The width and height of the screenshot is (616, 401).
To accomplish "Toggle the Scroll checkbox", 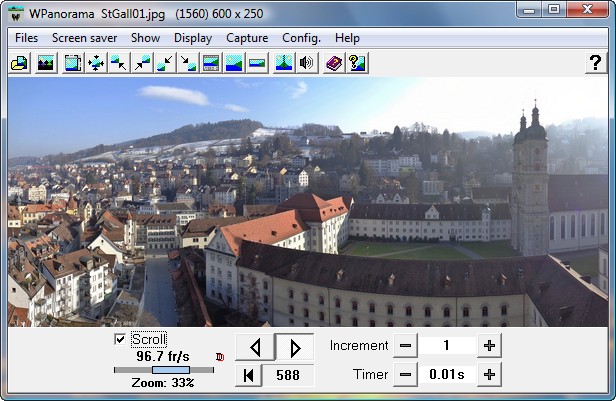I will pyautogui.click(x=120, y=339).
